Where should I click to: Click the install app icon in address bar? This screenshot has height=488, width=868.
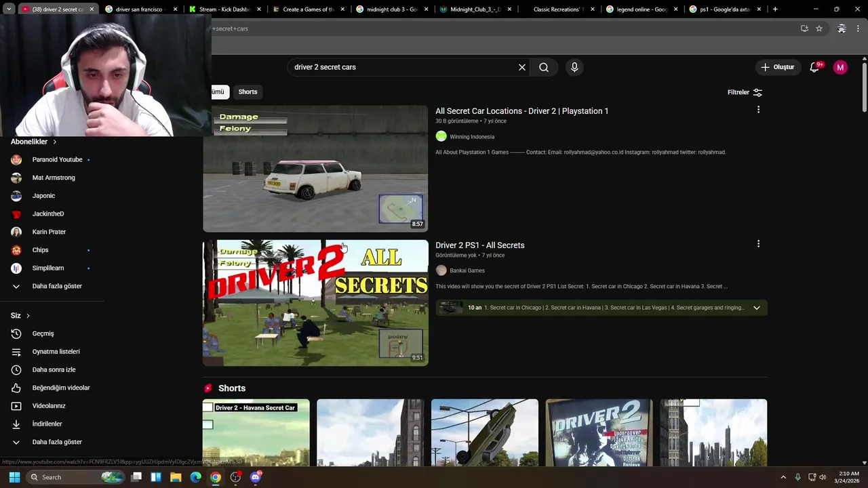pyautogui.click(x=804, y=28)
